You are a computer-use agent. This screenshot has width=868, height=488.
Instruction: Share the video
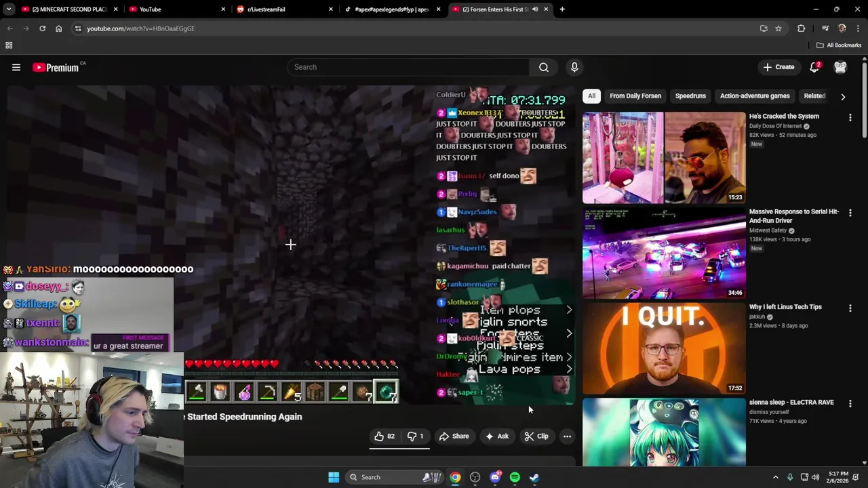[x=454, y=436]
